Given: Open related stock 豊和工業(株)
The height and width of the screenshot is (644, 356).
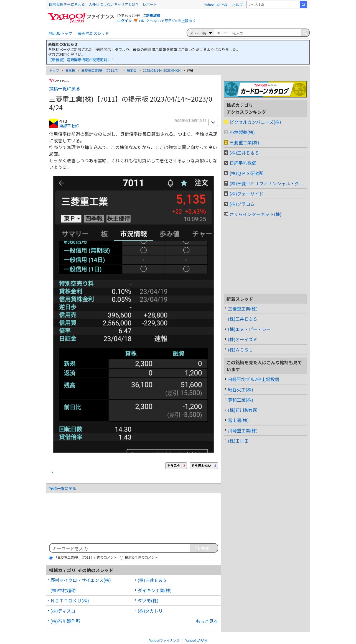Looking at the screenshot, I should click(x=240, y=400).
